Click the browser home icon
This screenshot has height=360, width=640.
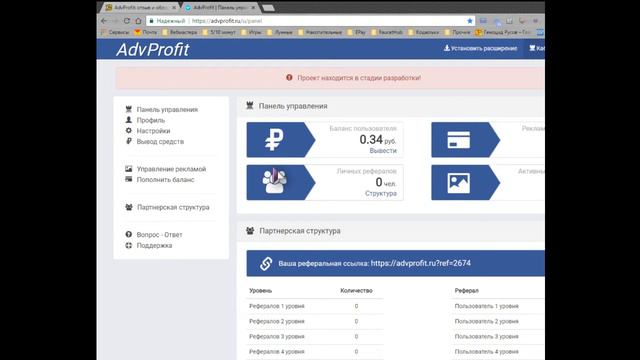pyautogui.click(x=138, y=21)
